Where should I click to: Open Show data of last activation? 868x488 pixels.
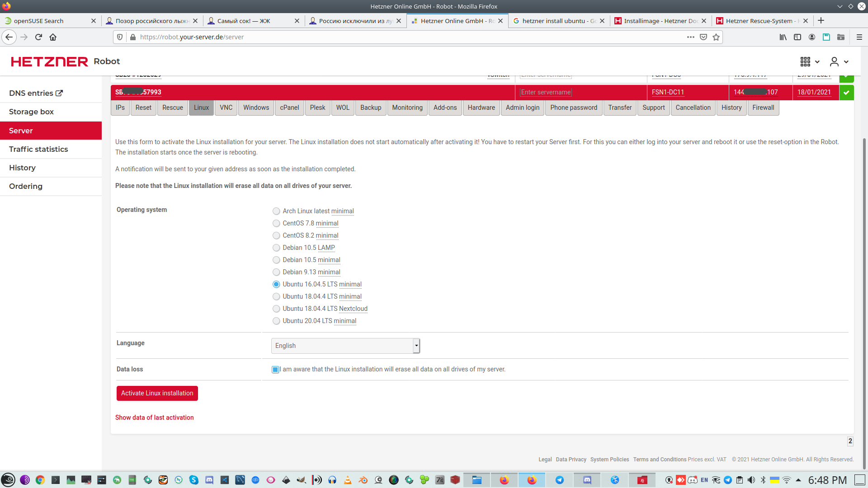[x=154, y=418]
